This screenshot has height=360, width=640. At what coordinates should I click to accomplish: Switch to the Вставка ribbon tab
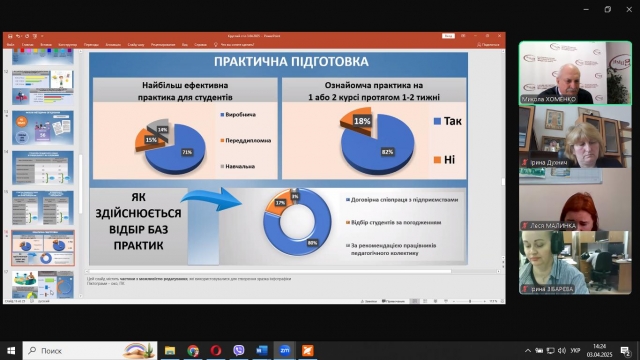pos(46,44)
